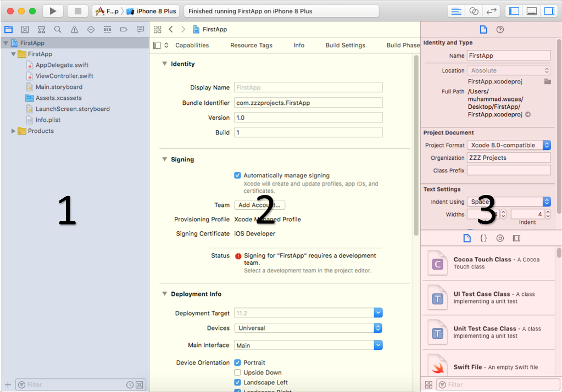Collapse the Identity section

pyautogui.click(x=164, y=64)
